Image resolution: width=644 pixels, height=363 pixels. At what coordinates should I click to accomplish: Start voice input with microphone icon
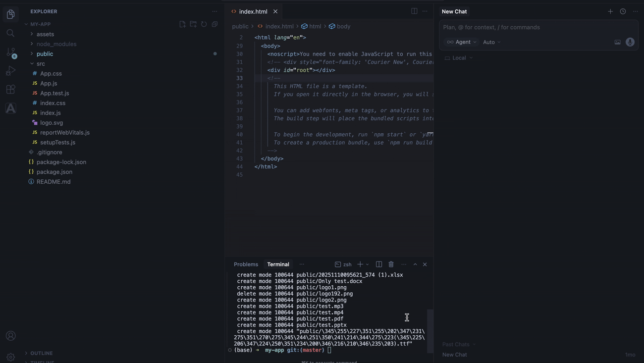(630, 42)
